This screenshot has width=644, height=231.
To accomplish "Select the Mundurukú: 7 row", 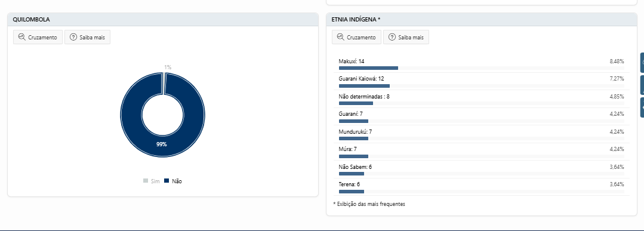I will (x=481, y=134).
